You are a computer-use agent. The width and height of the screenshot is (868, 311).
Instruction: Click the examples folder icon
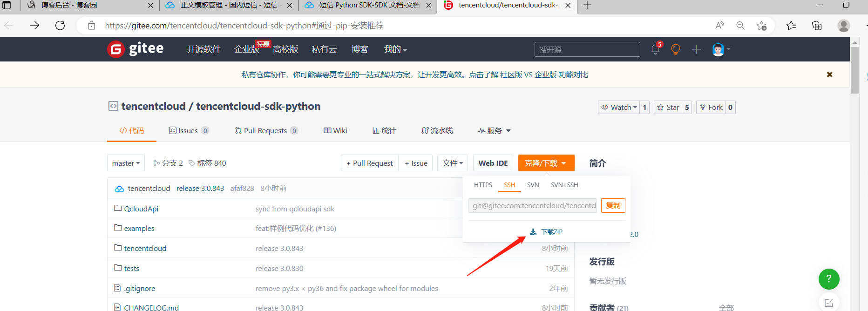click(118, 228)
